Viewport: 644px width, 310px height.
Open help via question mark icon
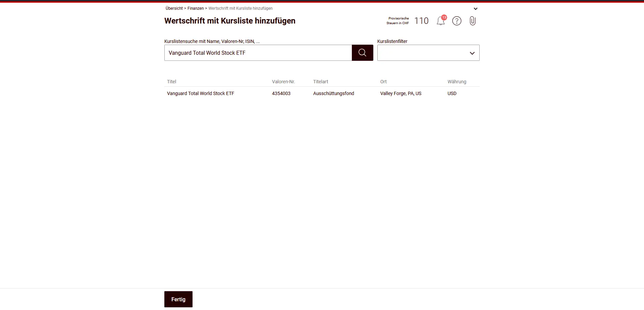click(x=457, y=21)
